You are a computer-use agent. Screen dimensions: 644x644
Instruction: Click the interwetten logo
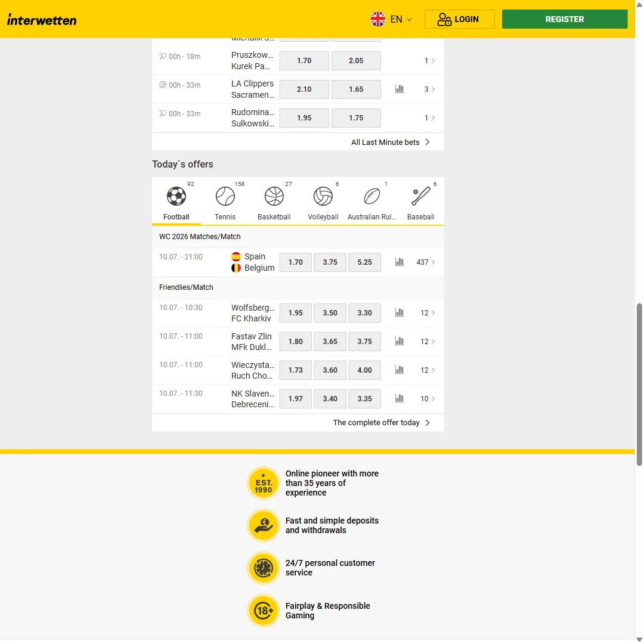(42, 19)
